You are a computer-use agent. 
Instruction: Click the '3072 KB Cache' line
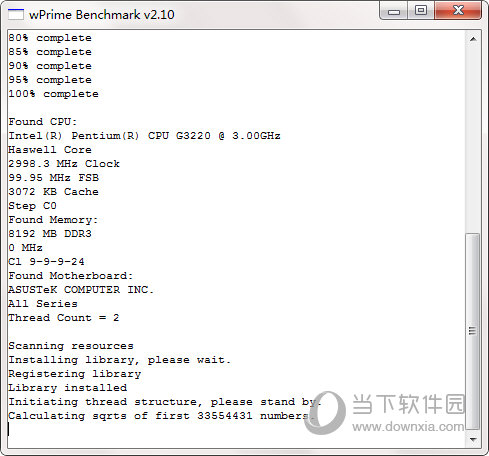(53, 192)
